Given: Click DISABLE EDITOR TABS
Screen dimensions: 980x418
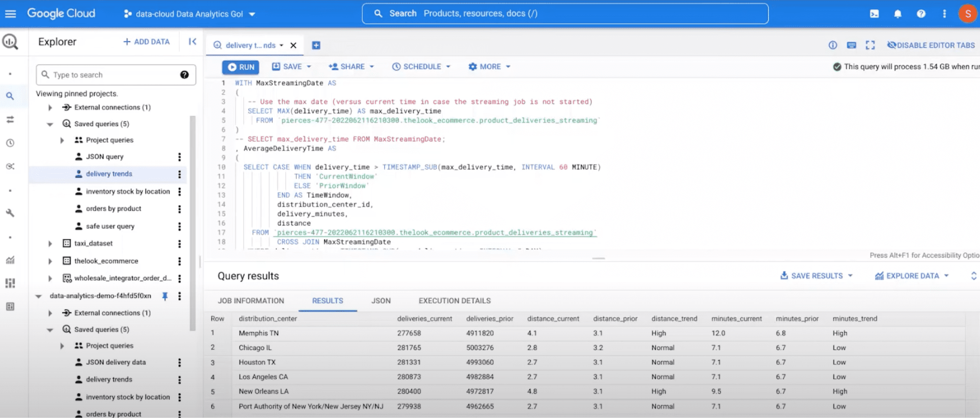Looking at the screenshot, I should tap(931, 45).
